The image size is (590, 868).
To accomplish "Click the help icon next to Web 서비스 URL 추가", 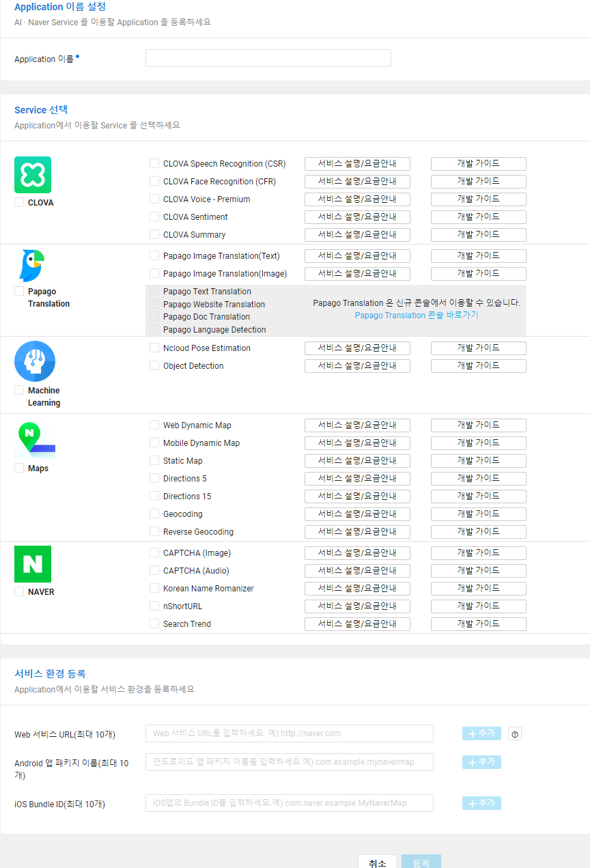I will click(x=515, y=734).
